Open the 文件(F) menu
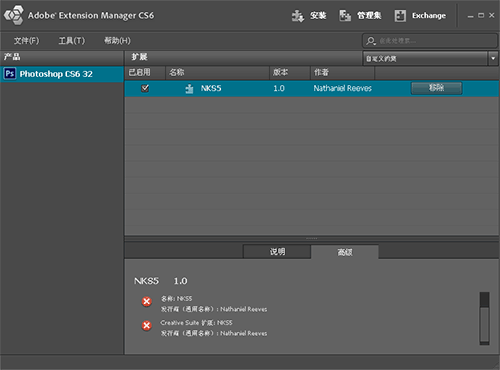 [26, 41]
